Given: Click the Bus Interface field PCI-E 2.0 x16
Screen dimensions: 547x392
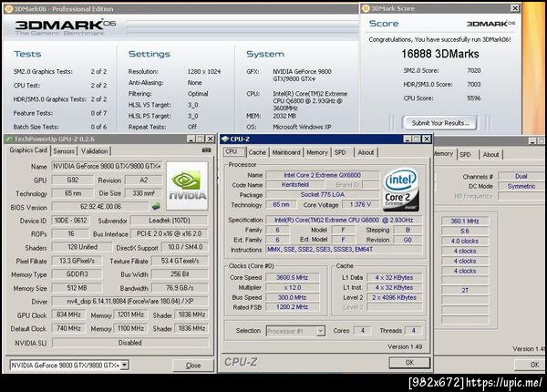Looking at the screenshot, I should (170, 233).
